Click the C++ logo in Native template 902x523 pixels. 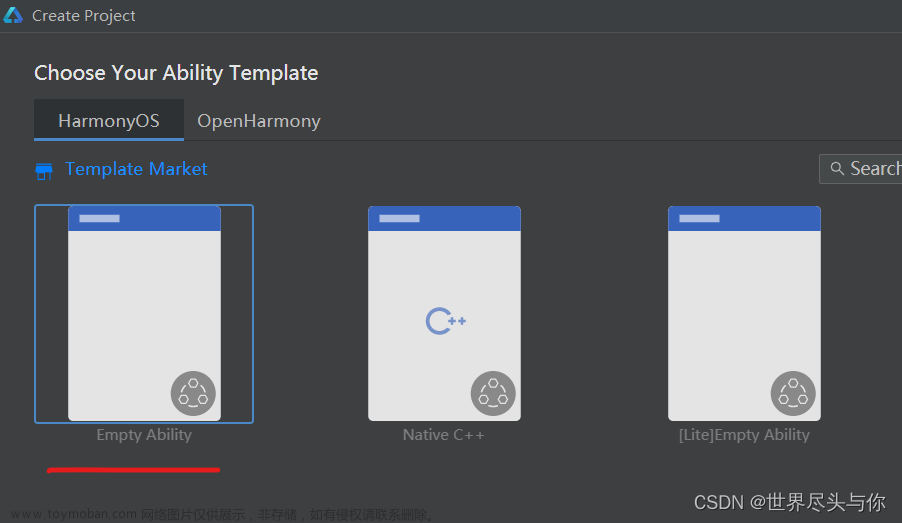[445, 321]
